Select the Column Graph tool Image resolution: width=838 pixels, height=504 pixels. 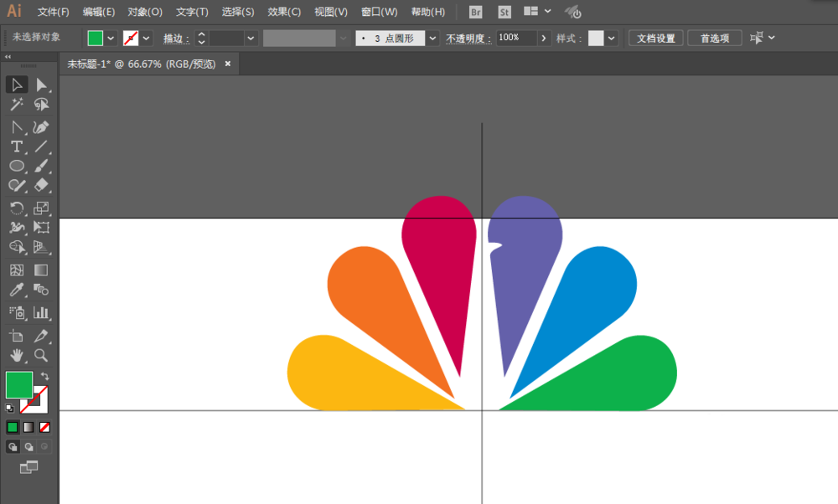(41, 312)
